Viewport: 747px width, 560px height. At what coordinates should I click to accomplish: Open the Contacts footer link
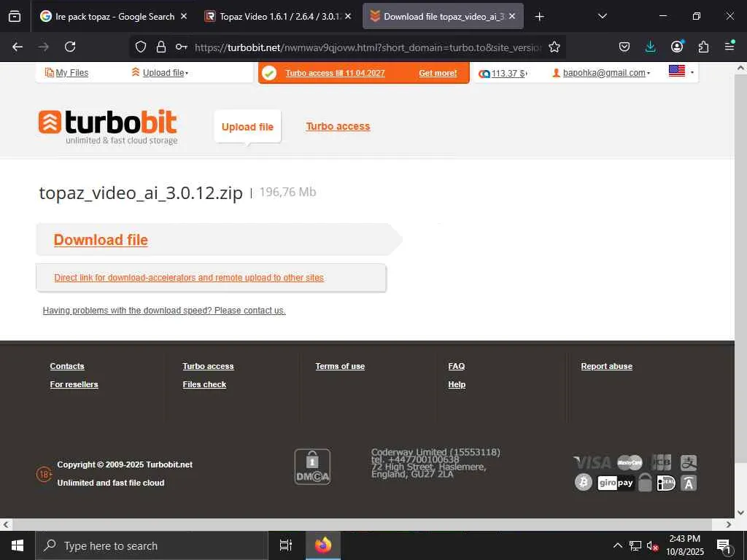tap(67, 366)
